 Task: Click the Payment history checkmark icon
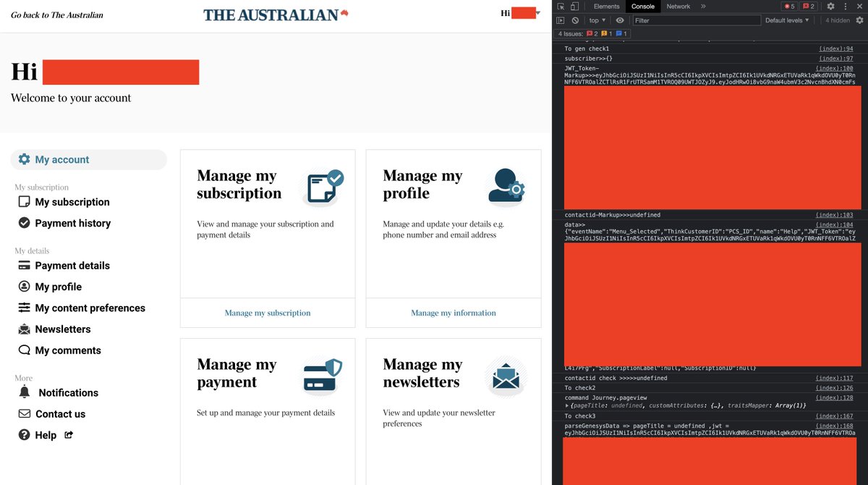click(x=24, y=223)
